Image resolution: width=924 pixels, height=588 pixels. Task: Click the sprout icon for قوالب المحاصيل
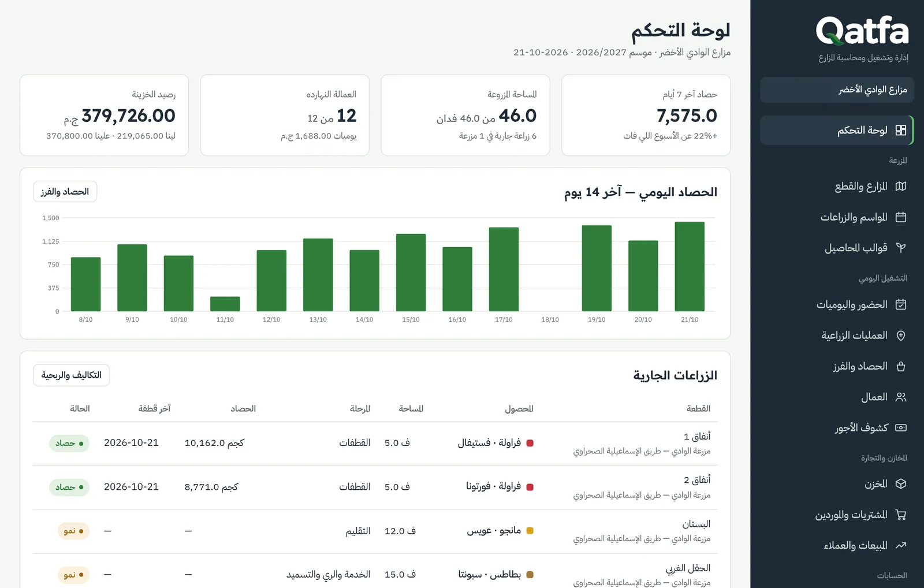click(x=900, y=248)
